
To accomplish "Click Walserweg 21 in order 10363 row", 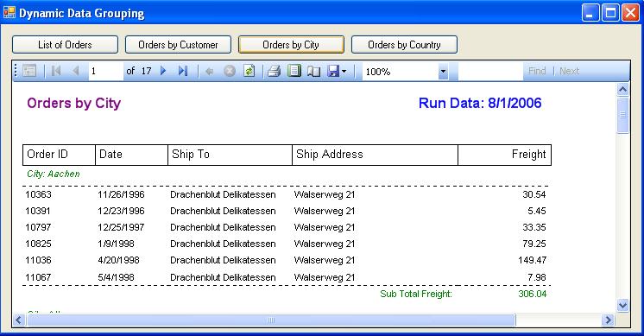I will 325,194.
